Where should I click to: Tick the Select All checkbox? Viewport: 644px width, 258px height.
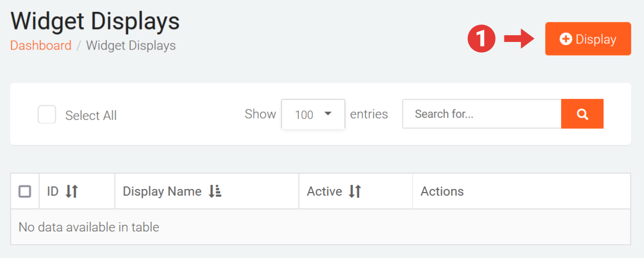(x=47, y=115)
